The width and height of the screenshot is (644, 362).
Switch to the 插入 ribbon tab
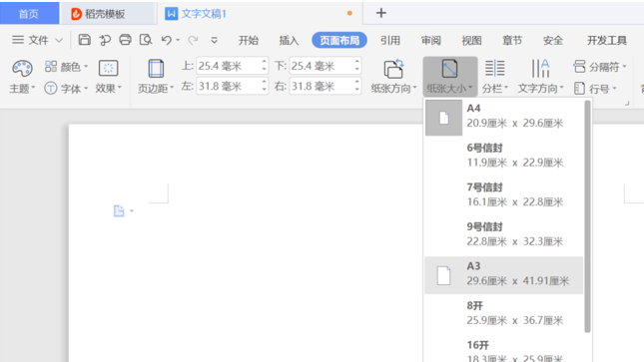(x=289, y=40)
